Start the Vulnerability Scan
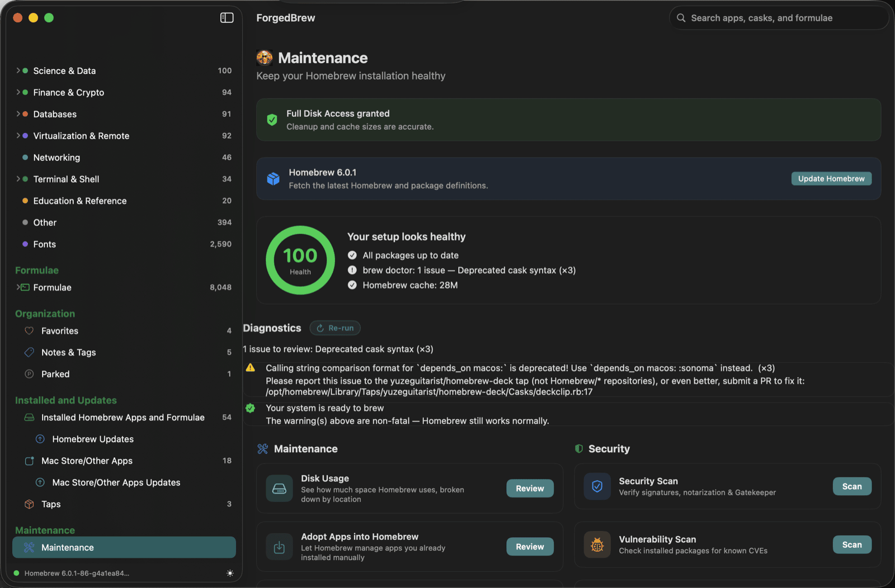The image size is (895, 588). 852,544
